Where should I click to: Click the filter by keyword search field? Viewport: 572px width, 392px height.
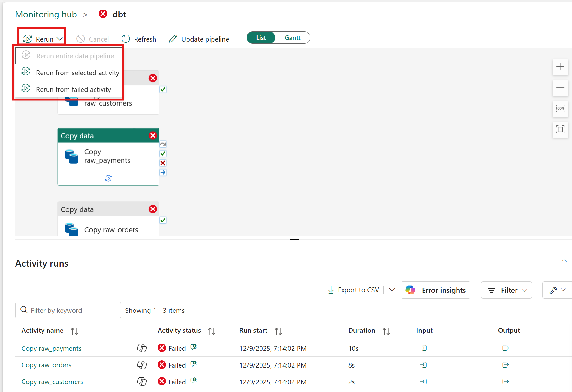click(68, 310)
